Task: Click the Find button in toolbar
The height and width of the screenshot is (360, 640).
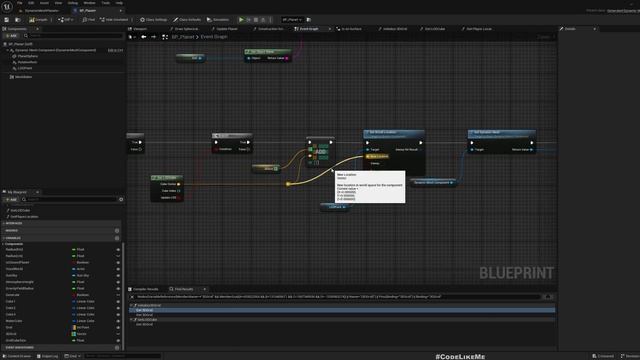Action: (89, 20)
